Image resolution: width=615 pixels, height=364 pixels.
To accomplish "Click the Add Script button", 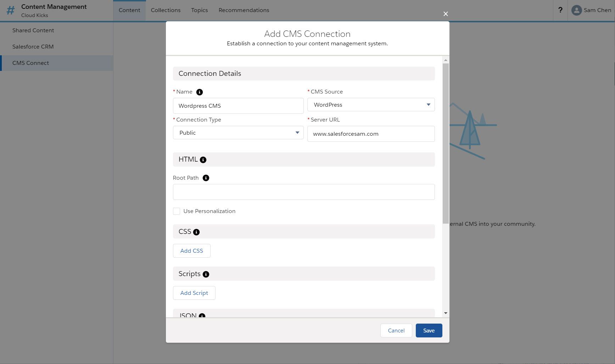I will tap(194, 293).
